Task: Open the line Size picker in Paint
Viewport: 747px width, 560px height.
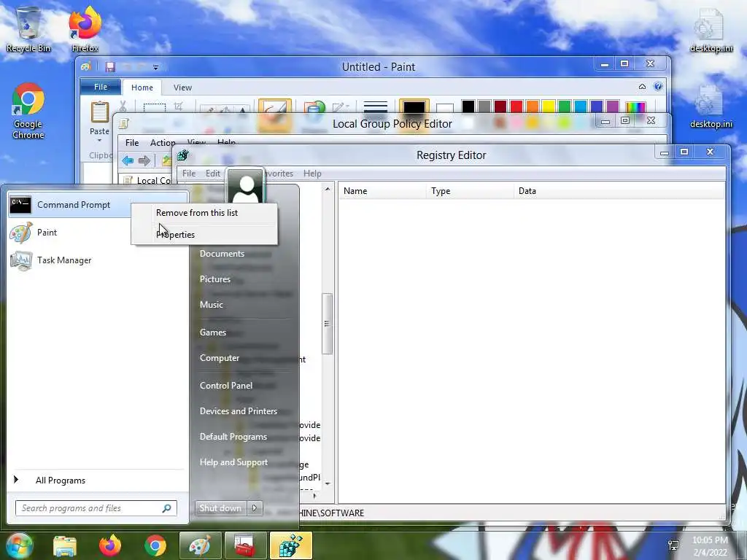Action: click(376, 106)
